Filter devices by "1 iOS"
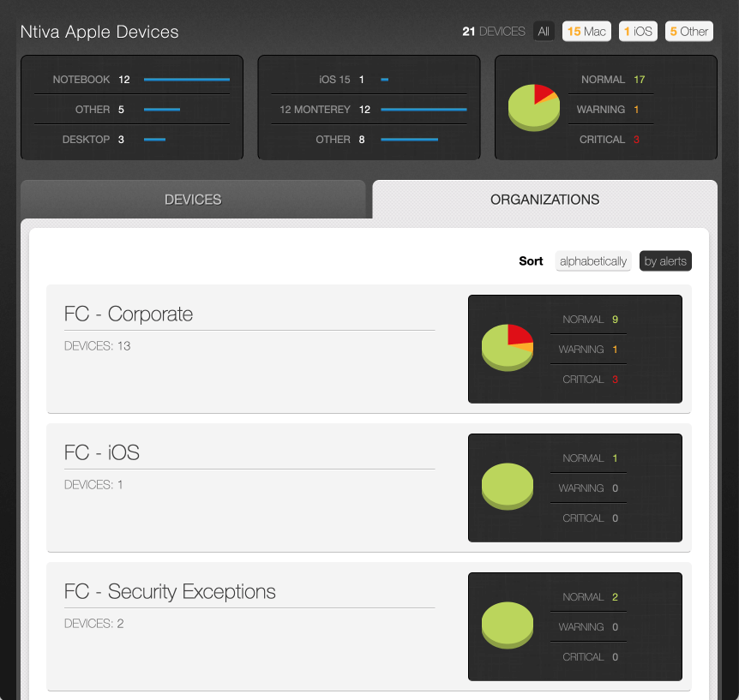Image resolution: width=739 pixels, height=700 pixels. click(x=638, y=31)
